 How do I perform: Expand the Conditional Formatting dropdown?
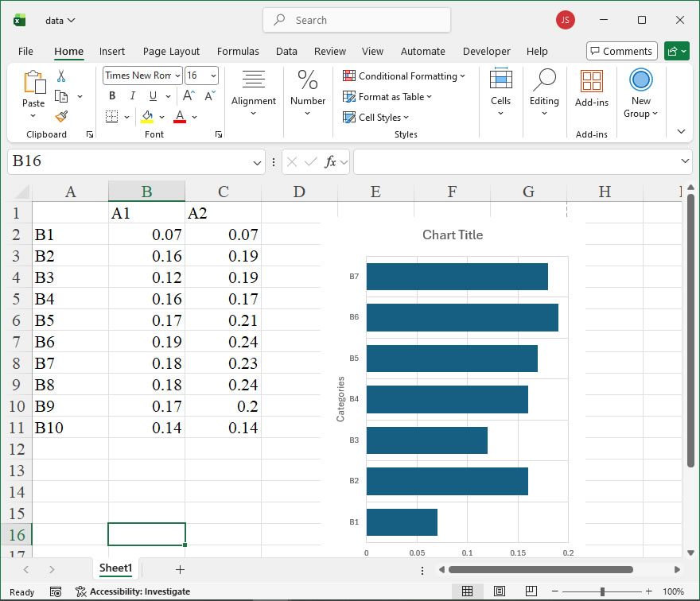tap(462, 76)
